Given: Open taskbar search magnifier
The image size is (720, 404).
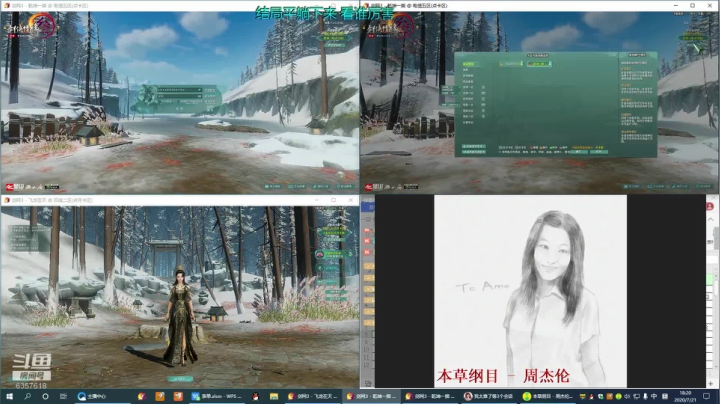Looking at the screenshot, I should pyautogui.click(x=28, y=396).
